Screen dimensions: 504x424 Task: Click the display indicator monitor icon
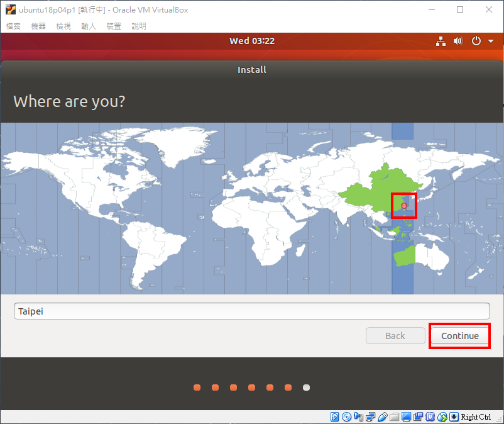point(407,417)
